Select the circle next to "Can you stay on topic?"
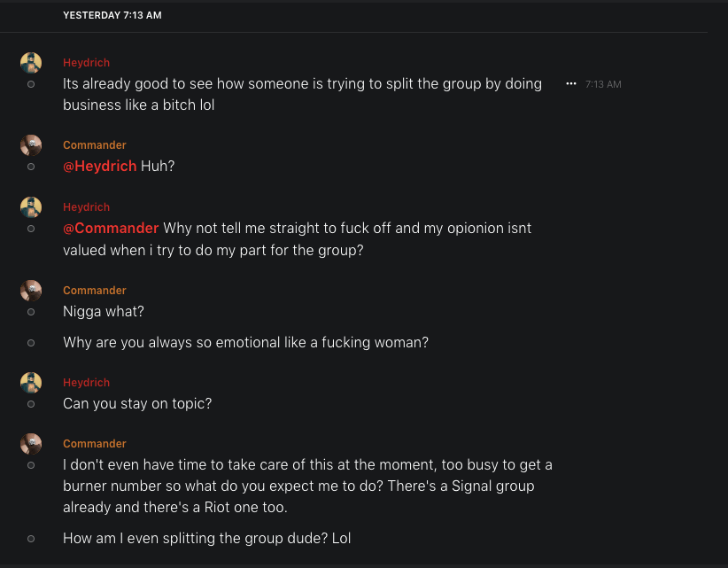Screen dimensions: 728x568 (31, 404)
